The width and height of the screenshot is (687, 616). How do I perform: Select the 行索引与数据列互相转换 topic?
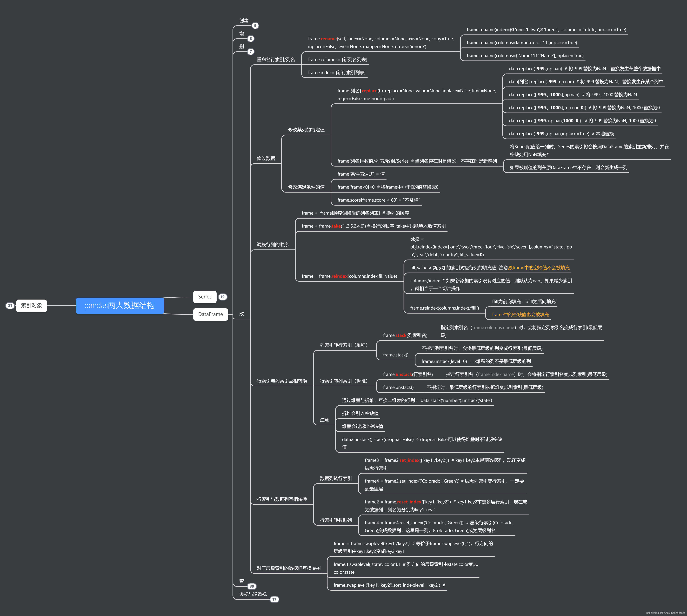pos(282,499)
